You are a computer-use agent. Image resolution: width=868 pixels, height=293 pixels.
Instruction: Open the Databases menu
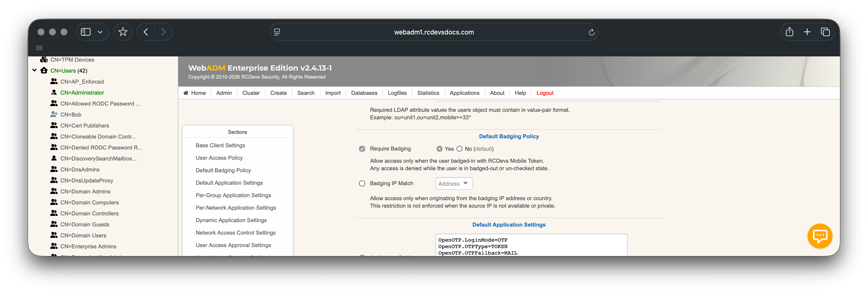click(x=364, y=93)
